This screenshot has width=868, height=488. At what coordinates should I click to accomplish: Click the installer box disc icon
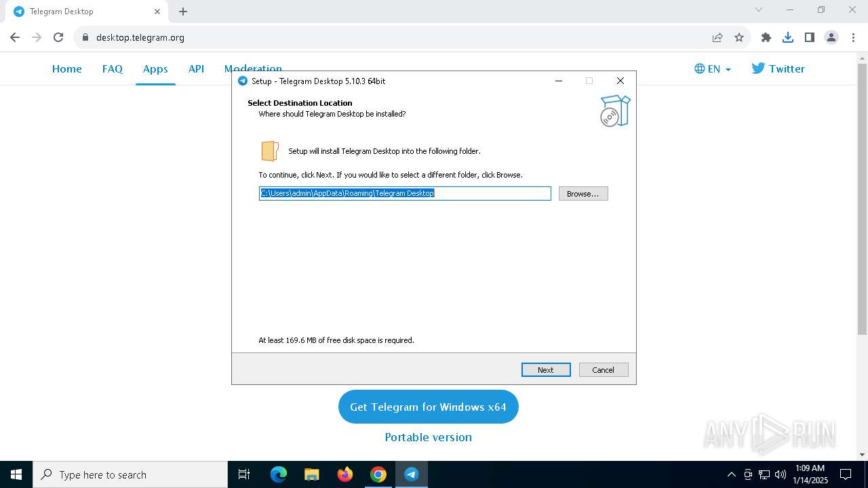pyautogui.click(x=615, y=110)
